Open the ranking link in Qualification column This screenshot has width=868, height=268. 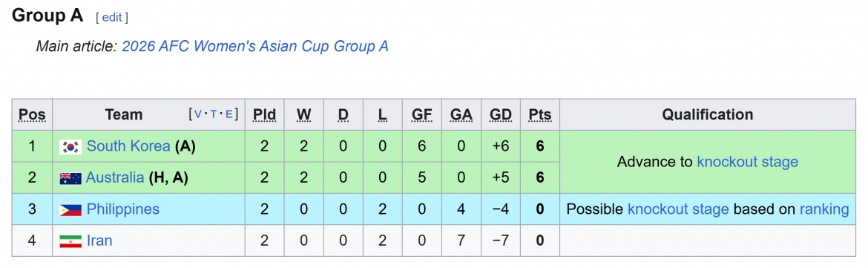pos(824,209)
